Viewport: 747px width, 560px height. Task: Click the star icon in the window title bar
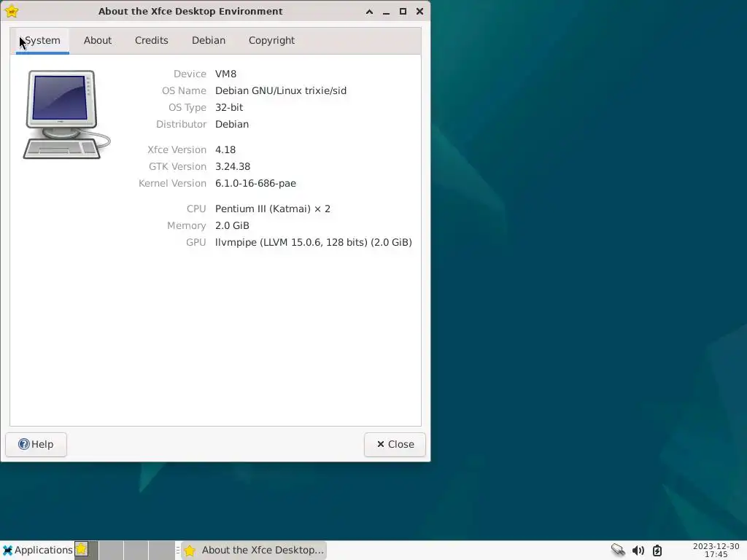[12, 11]
